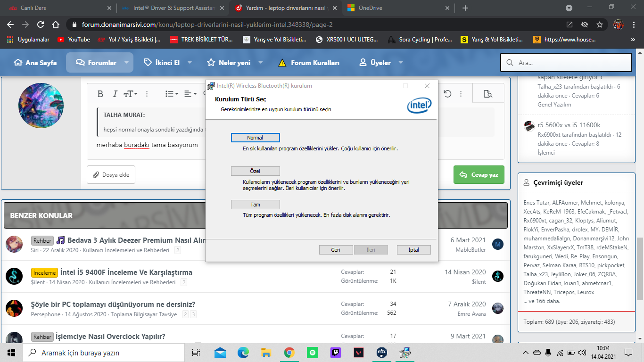Switch to Intel Driver & Support Assistant tab

[x=173, y=8]
